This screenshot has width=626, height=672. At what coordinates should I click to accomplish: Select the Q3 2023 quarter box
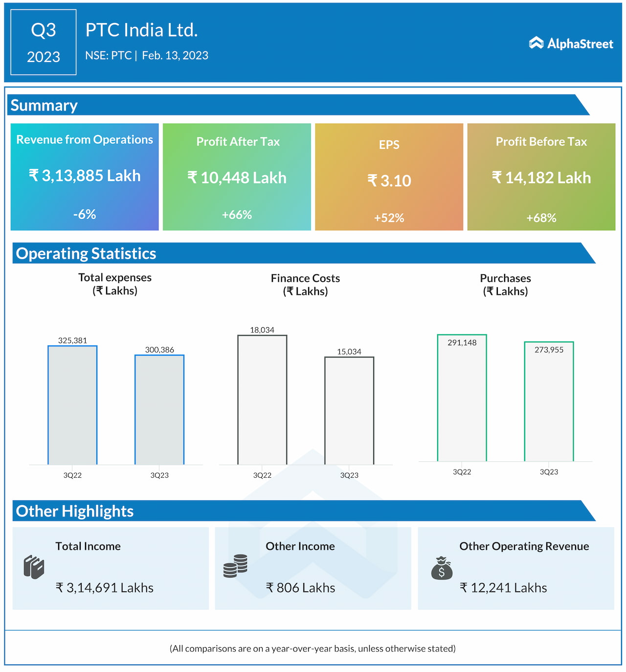pyautogui.click(x=44, y=43)
